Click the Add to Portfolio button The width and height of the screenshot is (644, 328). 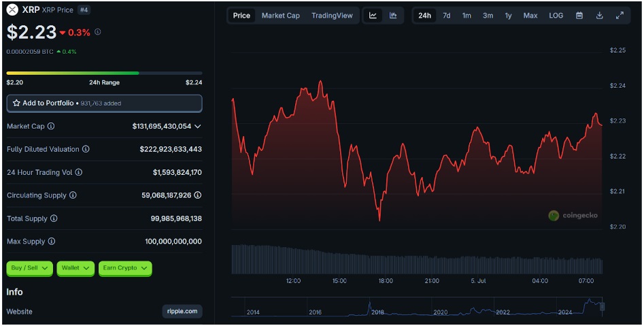coord(104,103)
